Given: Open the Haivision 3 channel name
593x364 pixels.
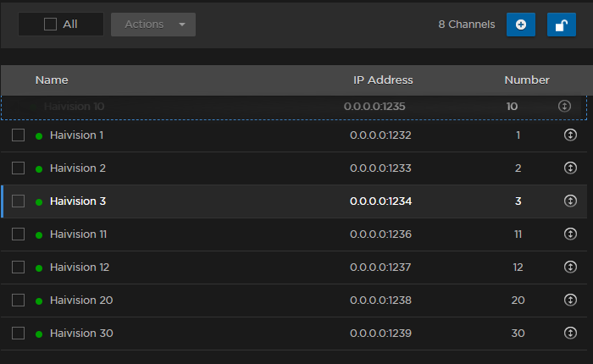Looking at the screenshot, I should click(78, 201).
